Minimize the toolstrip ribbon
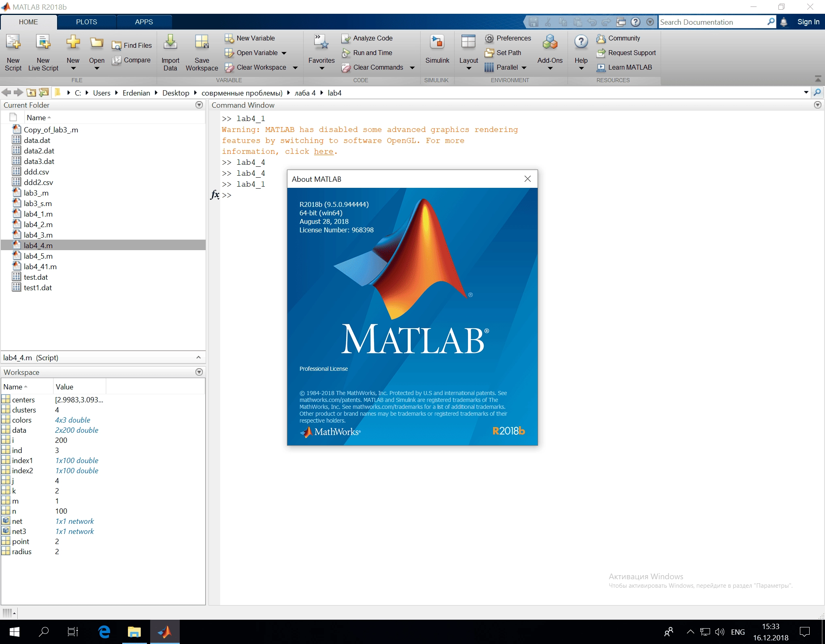825x644 pixels. 818,79
